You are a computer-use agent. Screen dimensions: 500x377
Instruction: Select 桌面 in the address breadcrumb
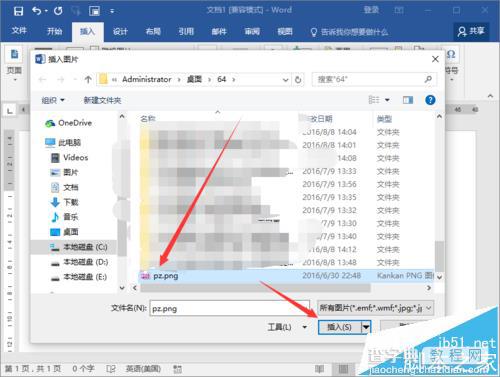[194, 79]
